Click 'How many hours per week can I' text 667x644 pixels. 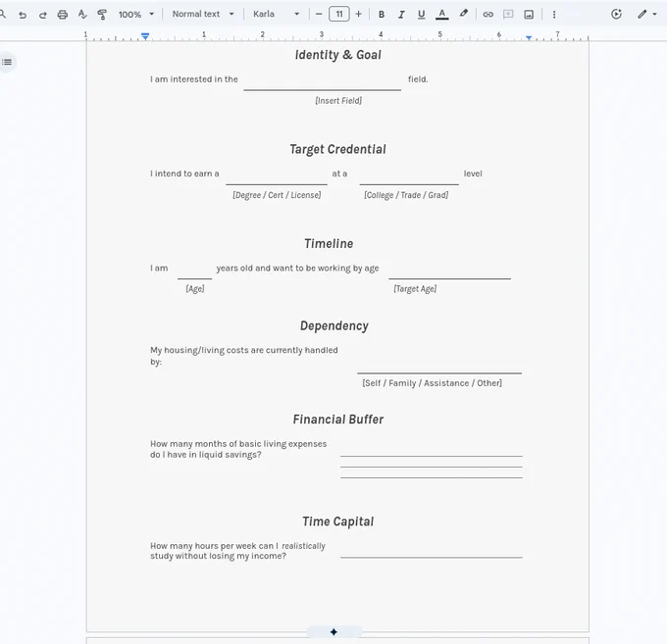215,546
